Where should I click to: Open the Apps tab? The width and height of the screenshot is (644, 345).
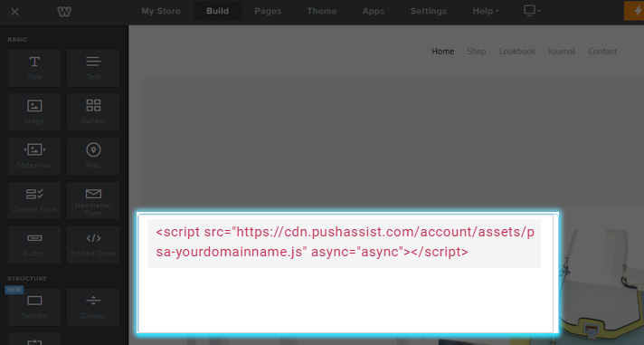tap(374, 11)
